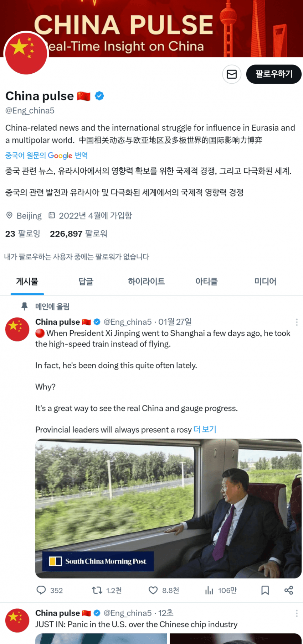Open the 중국어 원문의 Google 번역 link
Image resolution: width=303 pixels, height=644 pixels.
point(46,156)
